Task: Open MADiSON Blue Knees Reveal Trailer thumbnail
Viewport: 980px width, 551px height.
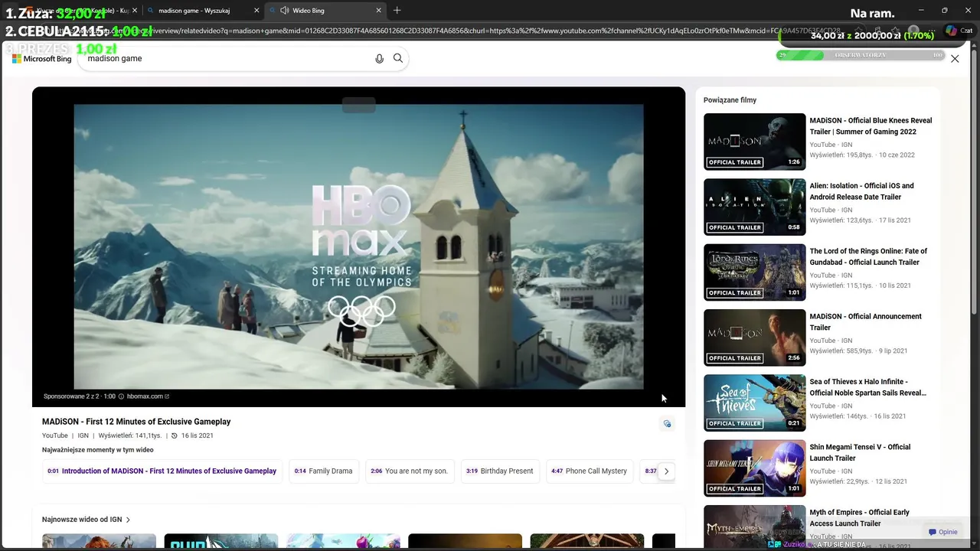Action: click(755, 142)
